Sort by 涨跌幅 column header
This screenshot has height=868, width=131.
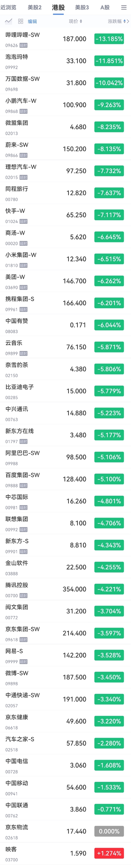115,21
